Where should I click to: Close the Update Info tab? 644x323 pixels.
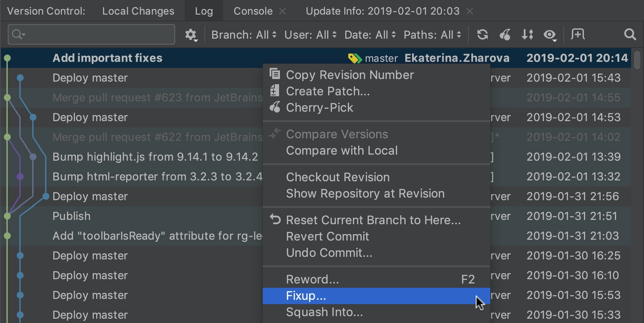(470, 12)
